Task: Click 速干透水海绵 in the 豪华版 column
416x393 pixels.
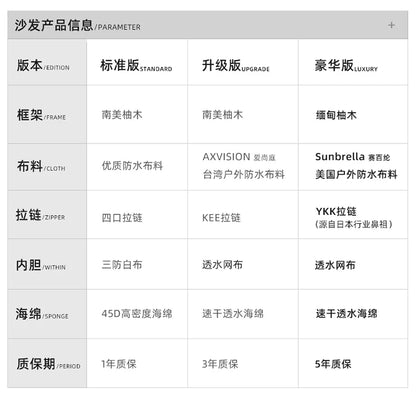Action: (x=346, y=314)
